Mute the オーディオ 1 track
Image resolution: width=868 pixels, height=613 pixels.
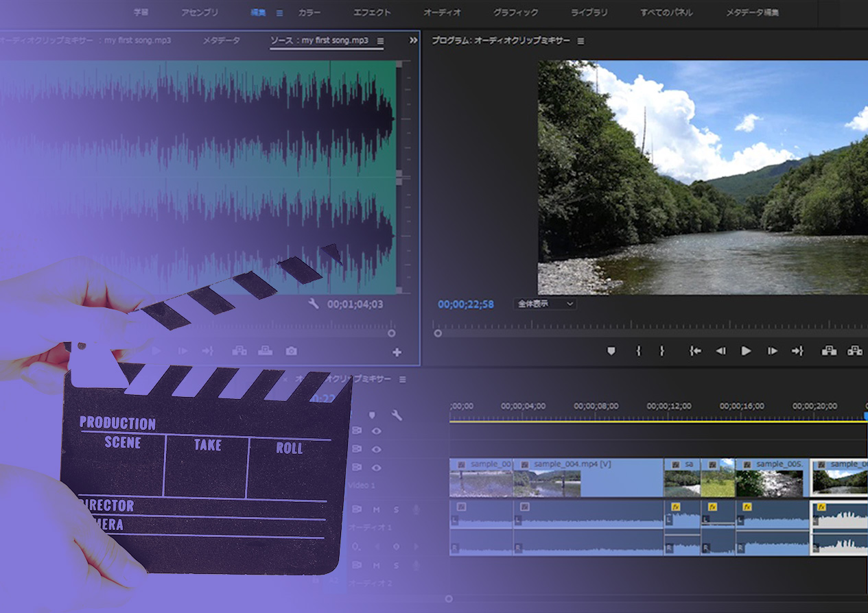coord(376,509)
